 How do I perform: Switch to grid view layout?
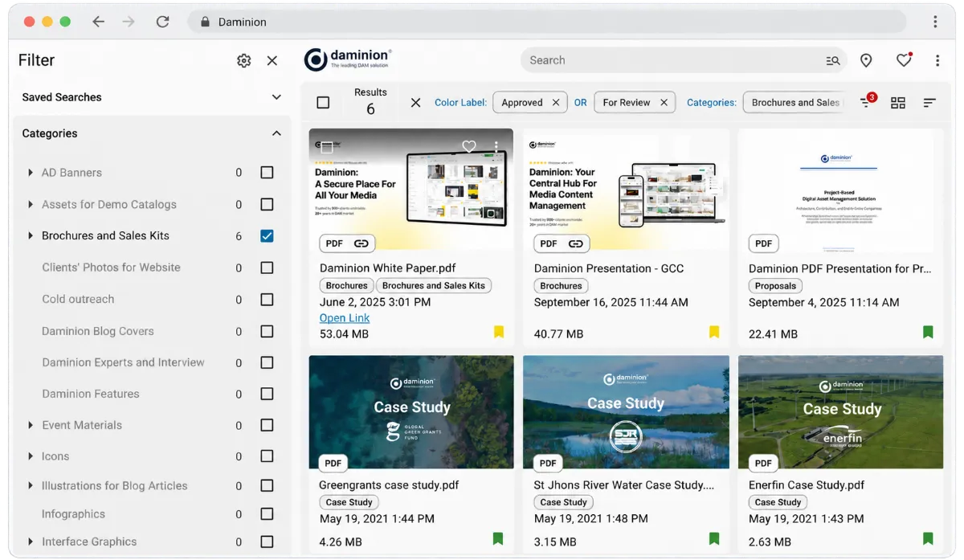coord(898,103)
